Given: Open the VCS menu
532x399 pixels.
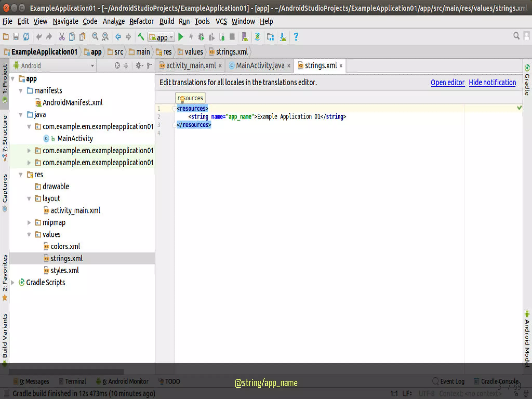Looking at the screenshot, I should (221, 21).
